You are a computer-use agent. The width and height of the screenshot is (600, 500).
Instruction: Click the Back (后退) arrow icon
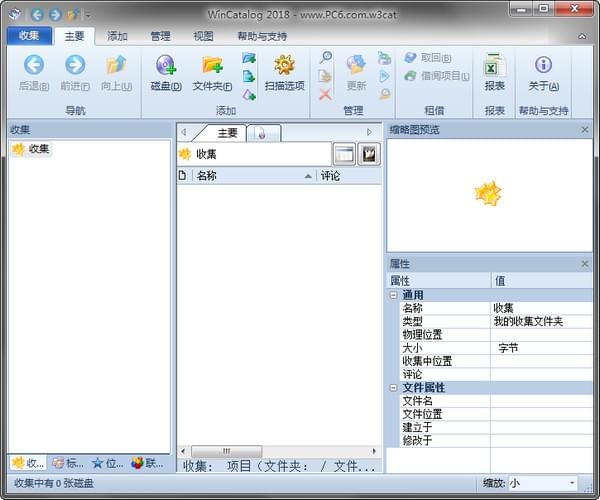click(x=34, y=67)
